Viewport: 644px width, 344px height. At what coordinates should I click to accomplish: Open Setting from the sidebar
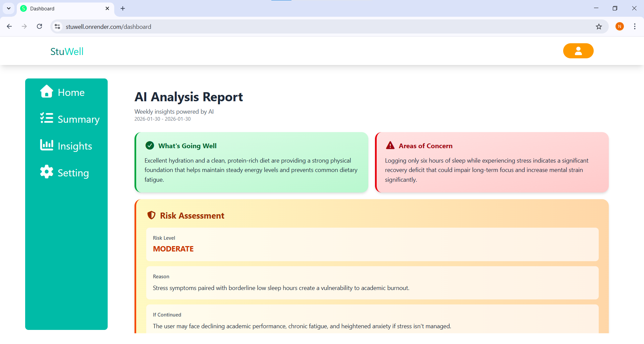pos(64,173)
